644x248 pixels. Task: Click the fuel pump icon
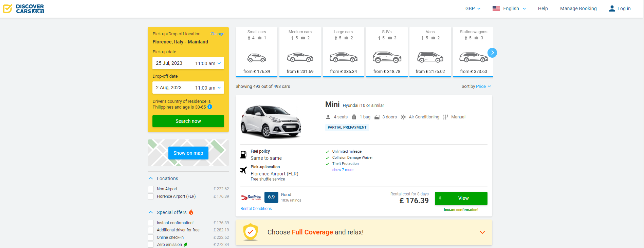point(243,155)
